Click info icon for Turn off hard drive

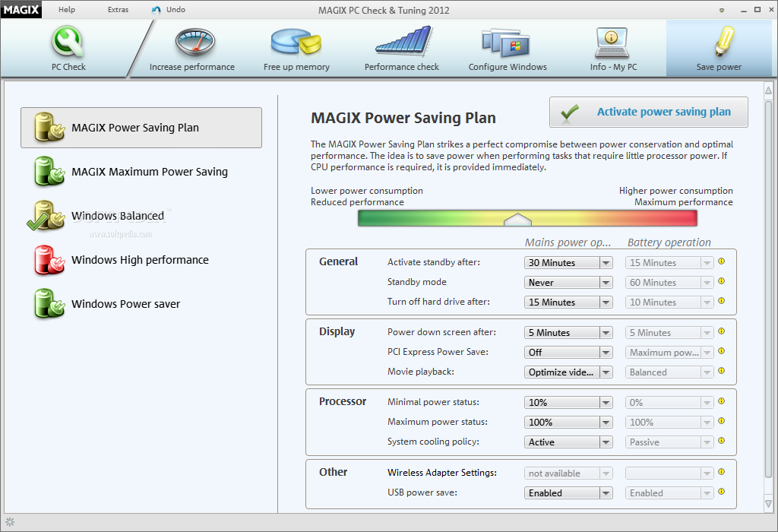point(722,301)
